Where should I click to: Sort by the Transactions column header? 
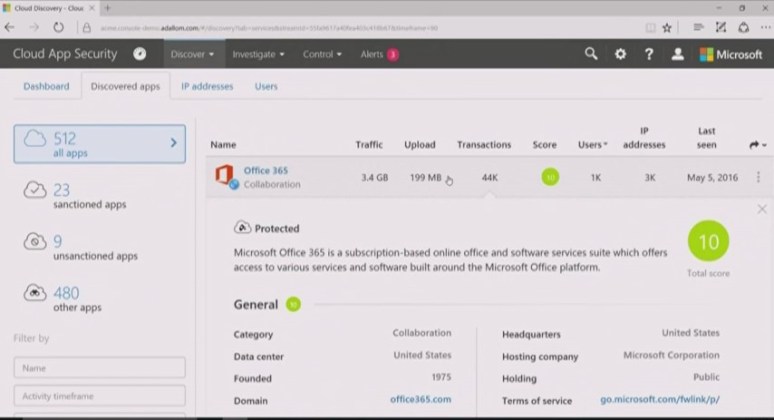[484, 145]
